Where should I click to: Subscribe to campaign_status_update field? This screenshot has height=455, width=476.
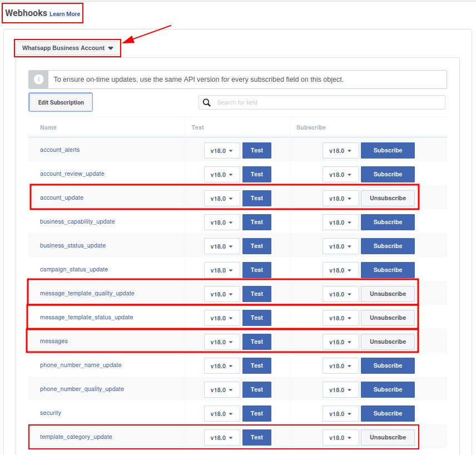pyautogui.click(x=388, y=270)
